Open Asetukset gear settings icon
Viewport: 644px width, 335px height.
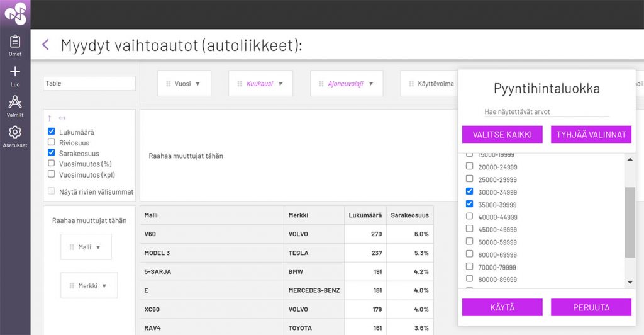(x=15, y=132)
